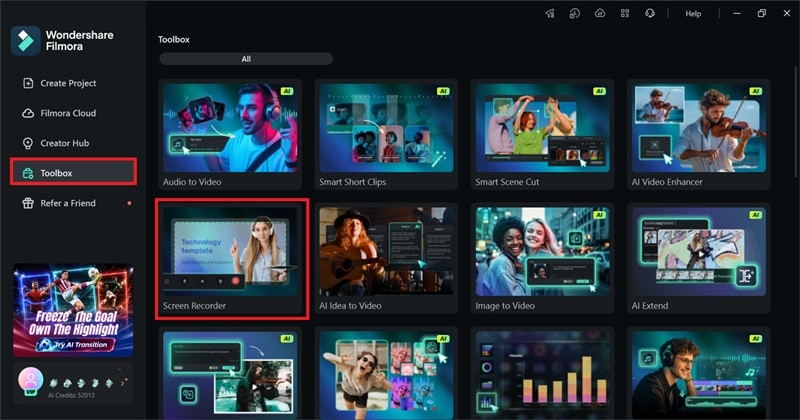
Task: Click the Refer a Friend gift icon
Action: tap(28, 203)
